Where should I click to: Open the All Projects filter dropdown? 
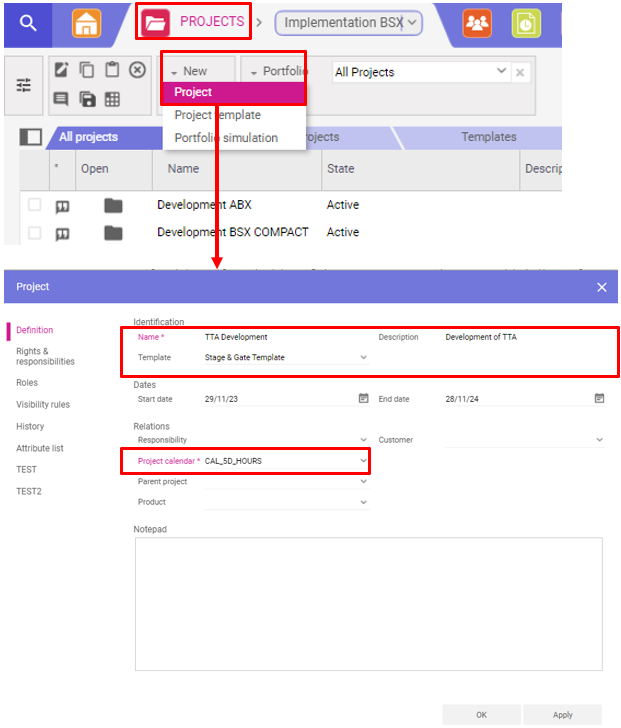point(502,72)
